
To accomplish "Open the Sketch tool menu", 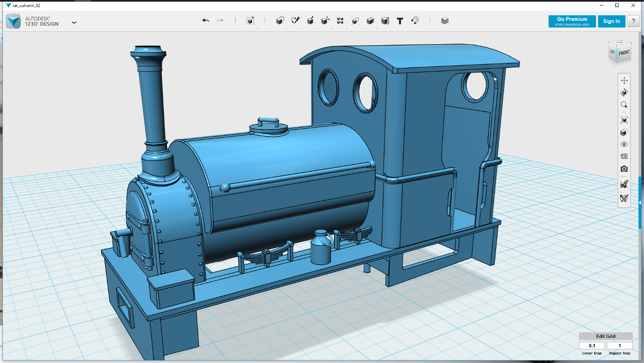I will tap(295, 21).
